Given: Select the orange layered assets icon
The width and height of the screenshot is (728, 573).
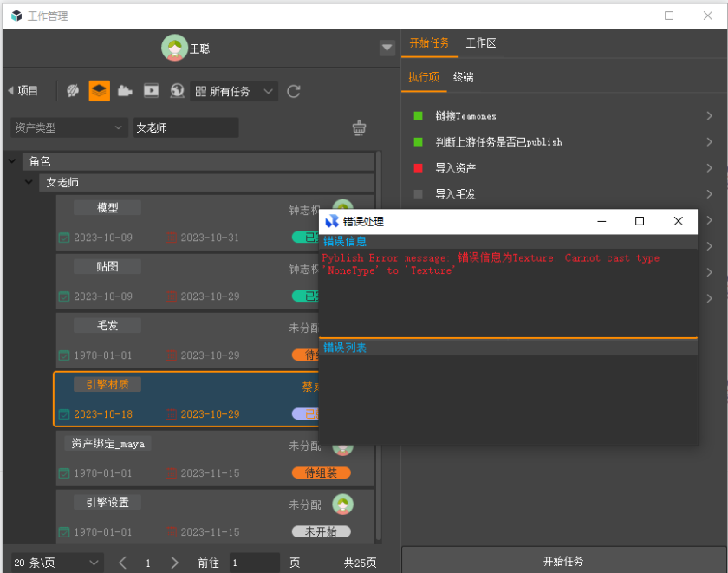Looking at the screenshot, I should (100, 91).
